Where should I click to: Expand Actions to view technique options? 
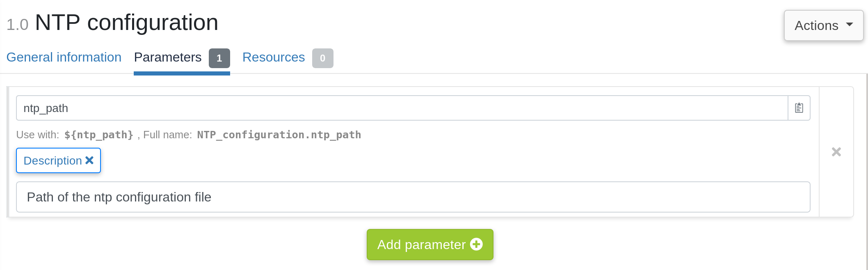[x=823, y=25]
